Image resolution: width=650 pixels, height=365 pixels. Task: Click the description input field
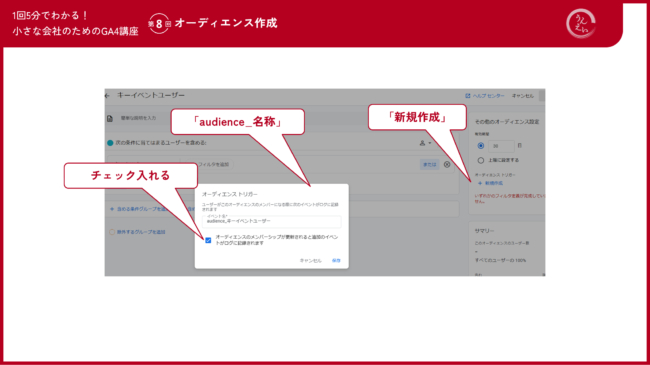[138, 118]
